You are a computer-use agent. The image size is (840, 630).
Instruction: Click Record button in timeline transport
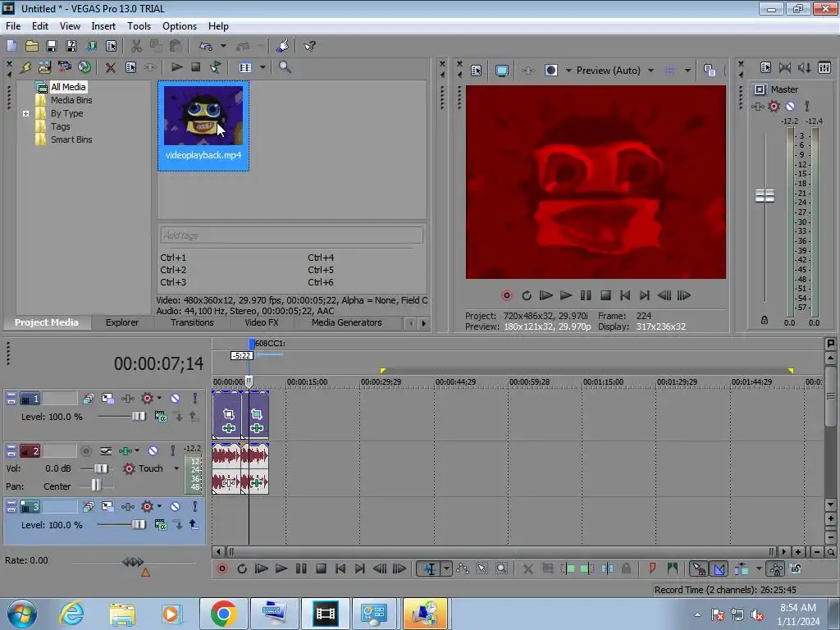click(221, 569)
